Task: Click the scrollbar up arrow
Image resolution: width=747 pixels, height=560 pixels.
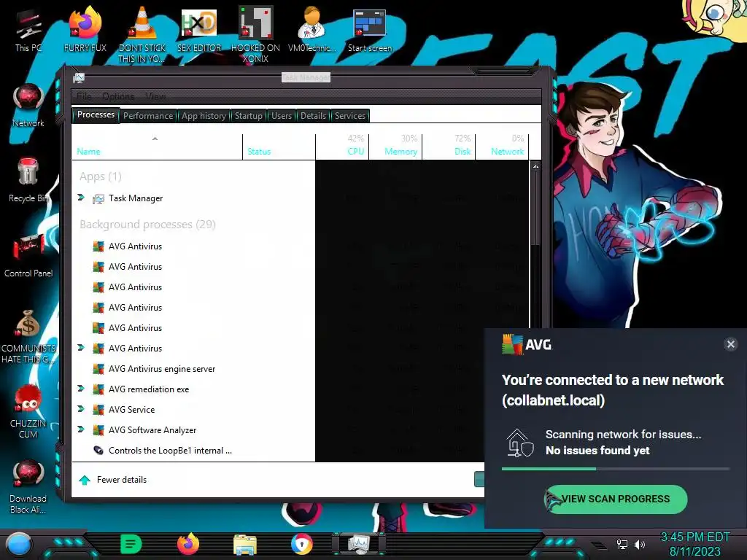Action: (x=536, y=166)
